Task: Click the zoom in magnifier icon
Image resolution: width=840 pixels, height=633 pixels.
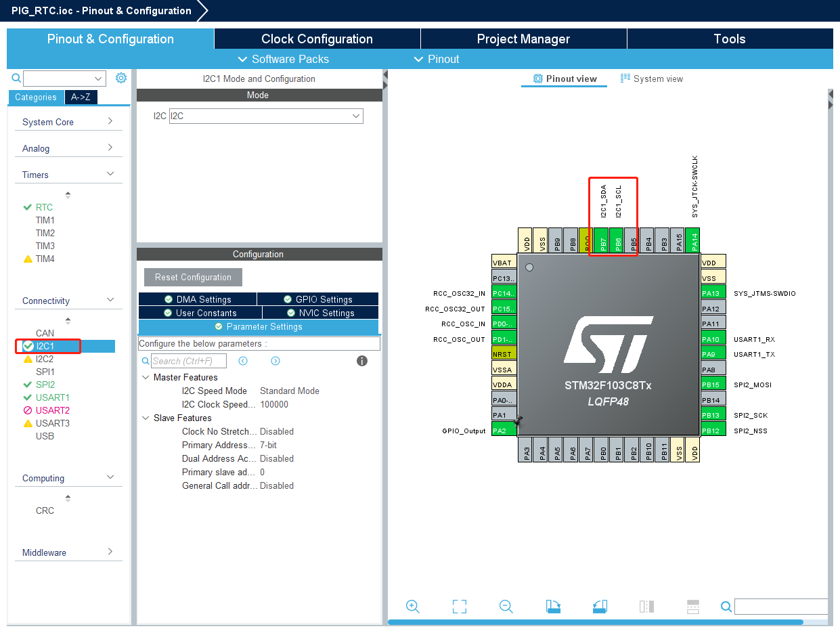Action: (413, 607)
